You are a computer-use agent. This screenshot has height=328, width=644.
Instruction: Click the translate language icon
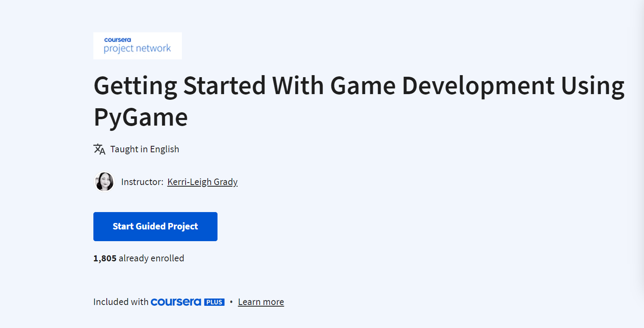pyautogui.click(x=99, y=149)
